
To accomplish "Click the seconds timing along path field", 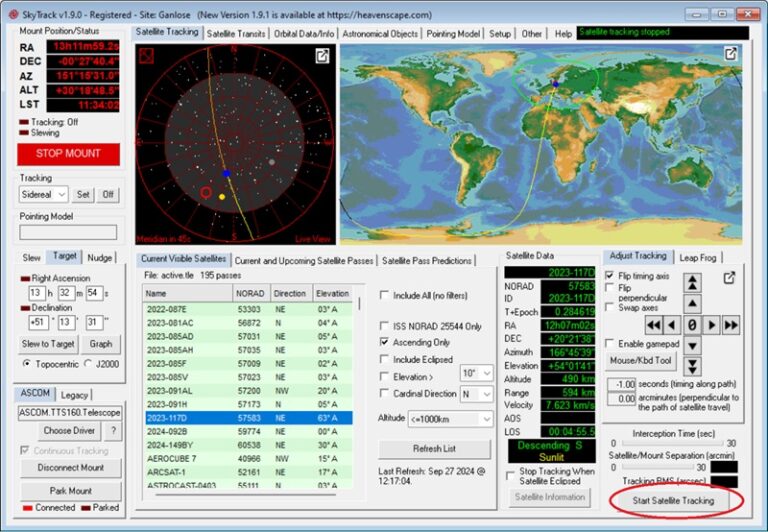I will (622, 384).
